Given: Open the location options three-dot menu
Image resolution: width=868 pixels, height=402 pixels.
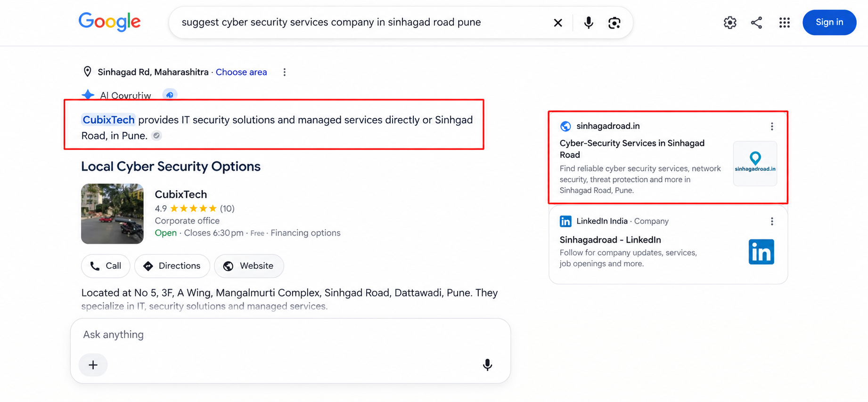Looking at the screenshot, I should click(x=284, y=72).
